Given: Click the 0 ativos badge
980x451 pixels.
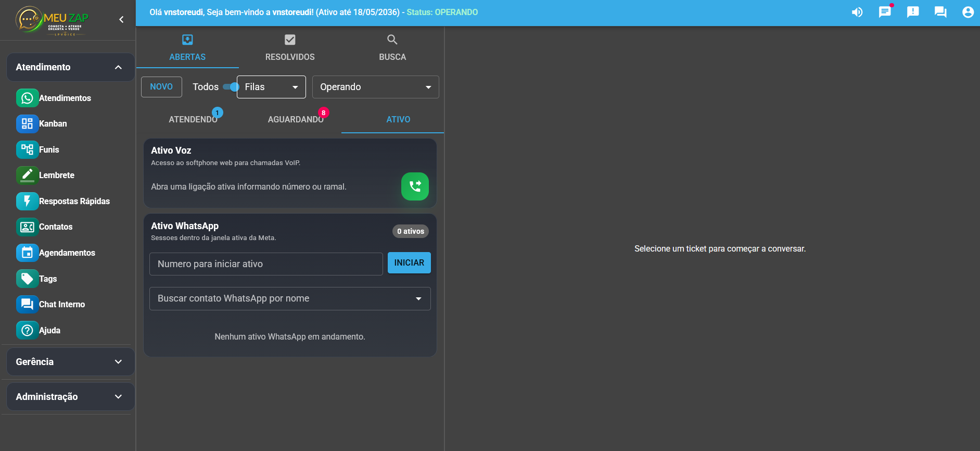Looking at the screenshot, I should tap(411, 231).
